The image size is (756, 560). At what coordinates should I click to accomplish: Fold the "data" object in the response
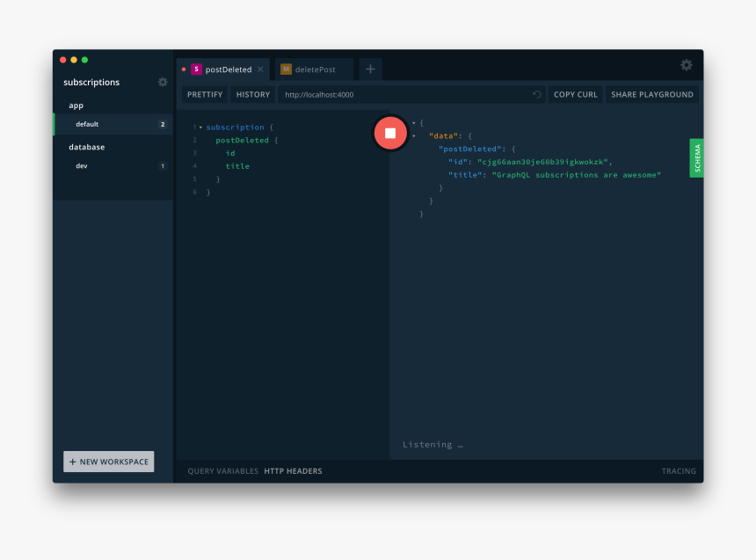click(414, 136)
